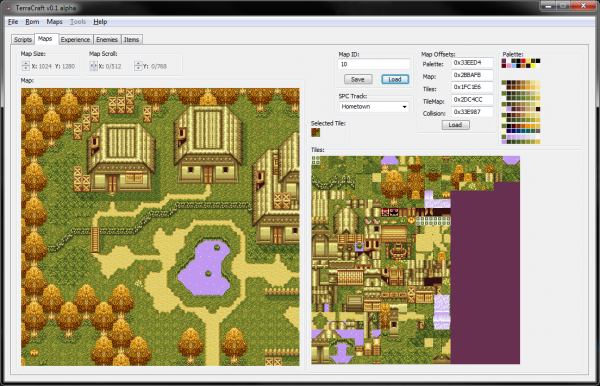600x386 pixels.
Task: Select the purple pond on the map
Action: [x=205, y=268]
